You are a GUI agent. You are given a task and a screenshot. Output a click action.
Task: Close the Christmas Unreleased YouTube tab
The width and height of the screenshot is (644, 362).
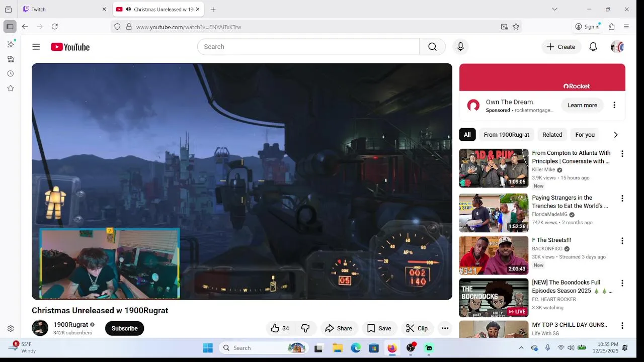click(x=198, y=9)
